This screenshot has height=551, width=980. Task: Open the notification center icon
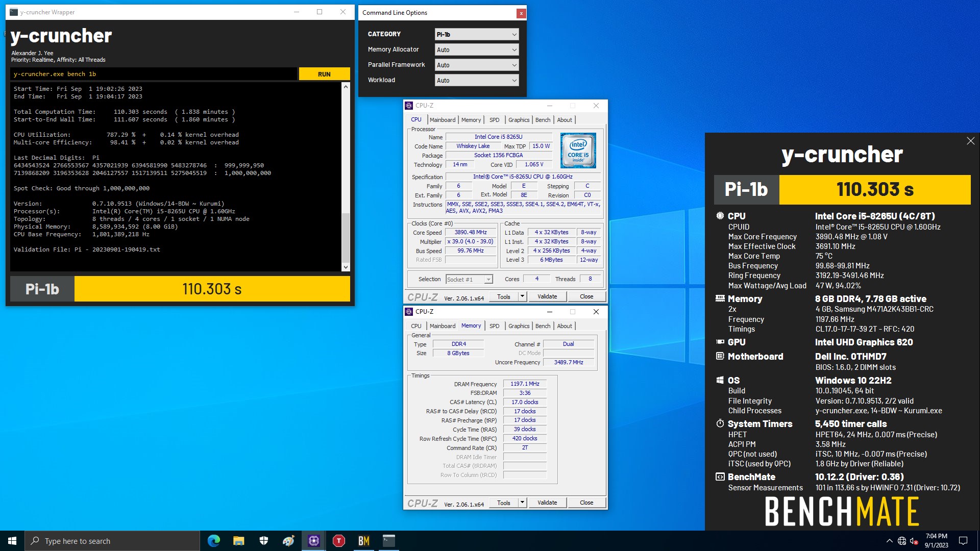(963, 541)
